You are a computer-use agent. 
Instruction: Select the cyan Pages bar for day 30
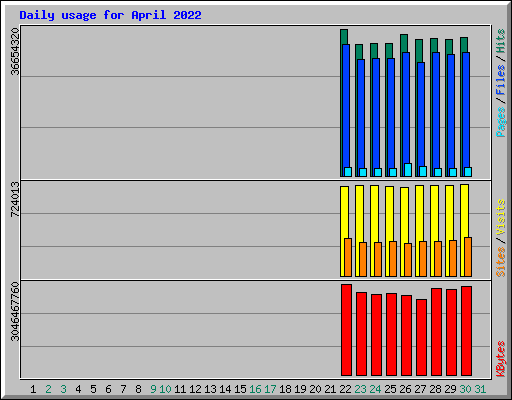coord(468,172)
